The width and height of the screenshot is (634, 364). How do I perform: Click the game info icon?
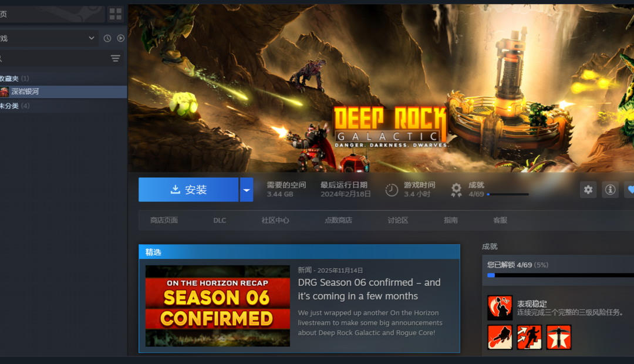610,190
